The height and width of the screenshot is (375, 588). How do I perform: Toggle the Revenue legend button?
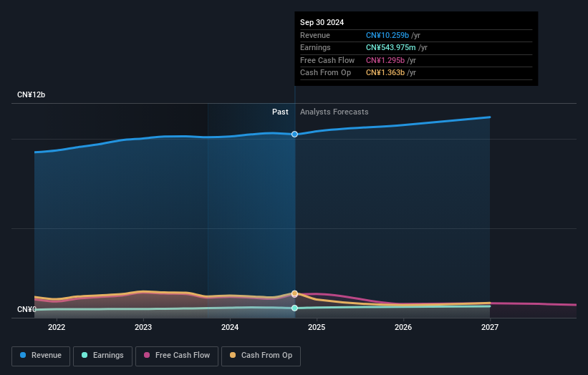pos(41,356)
